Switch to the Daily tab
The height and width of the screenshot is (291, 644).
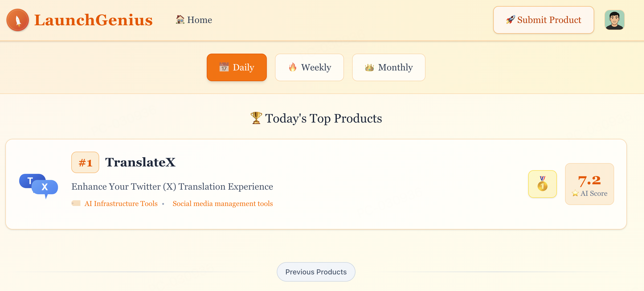[x=237, y=67]
